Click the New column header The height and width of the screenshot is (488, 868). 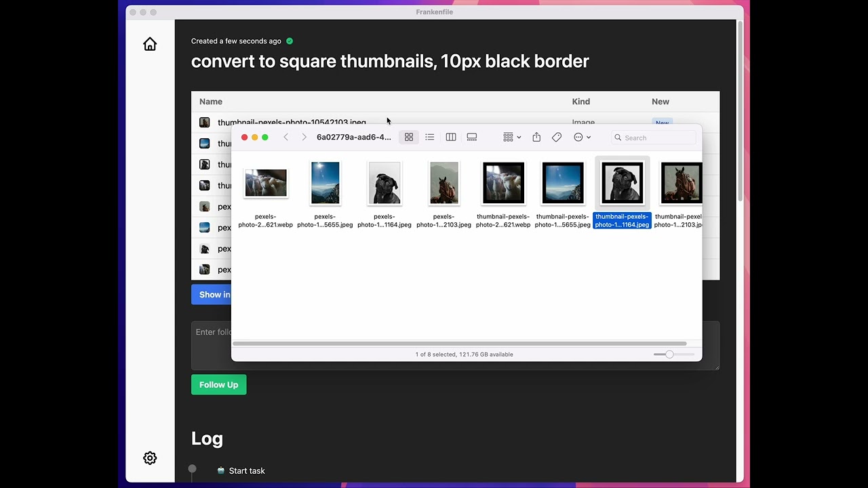pyautogui.click(x=660, y=102)
